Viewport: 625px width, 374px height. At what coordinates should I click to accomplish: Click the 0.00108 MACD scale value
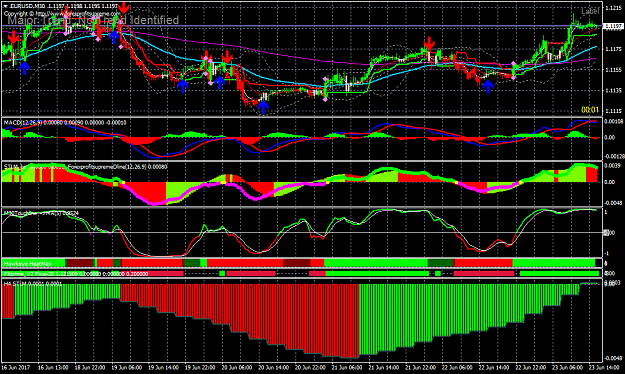pyautogui.click(x=613, y=122)
